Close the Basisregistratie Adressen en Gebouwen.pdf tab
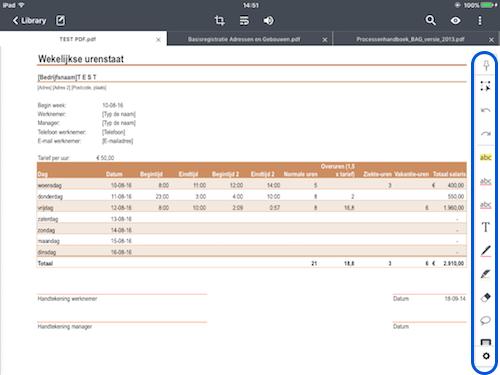This screenshot has width=500, height=375. (325, 40)
